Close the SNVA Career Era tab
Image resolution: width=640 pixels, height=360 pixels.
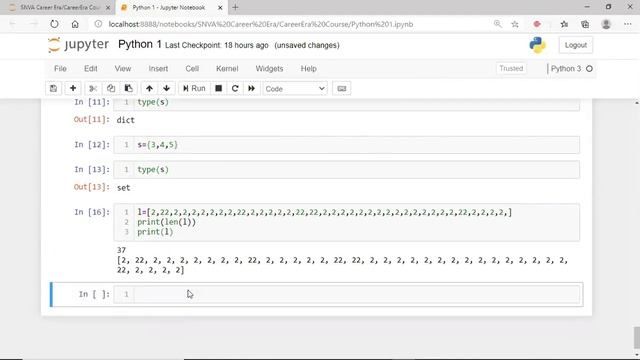click(x=108, y=7)
